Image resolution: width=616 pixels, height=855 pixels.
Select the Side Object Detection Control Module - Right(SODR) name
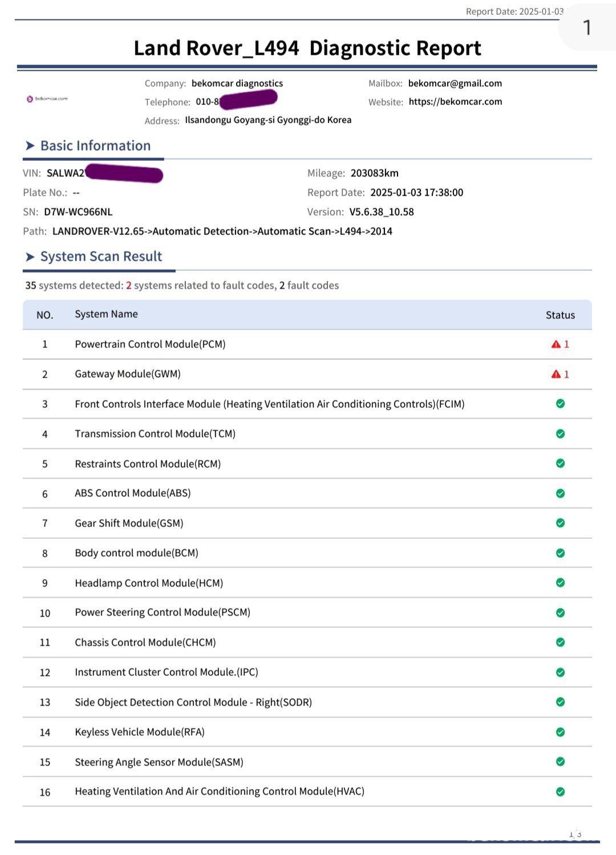[x=193, y=702]
